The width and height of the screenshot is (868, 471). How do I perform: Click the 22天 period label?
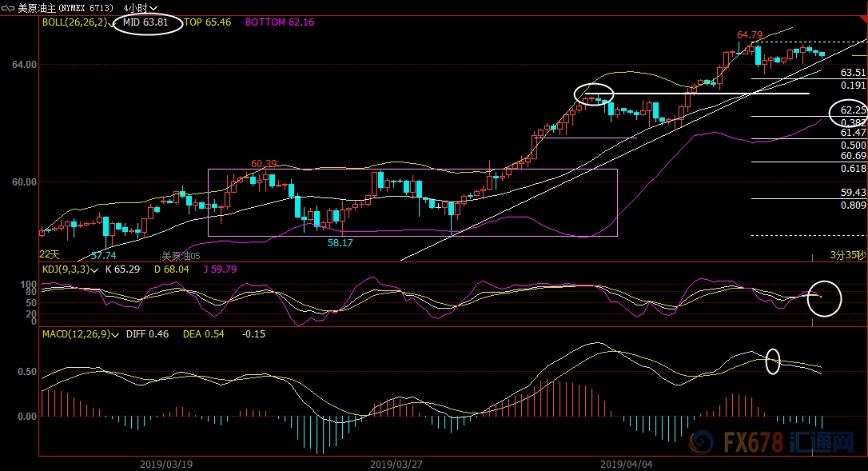[50, 254]
